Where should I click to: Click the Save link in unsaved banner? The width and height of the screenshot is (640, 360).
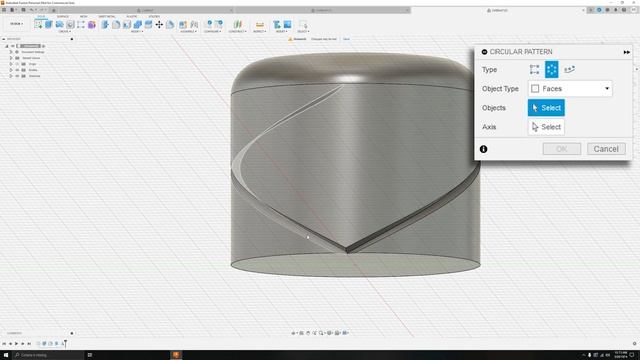[346, 39]
